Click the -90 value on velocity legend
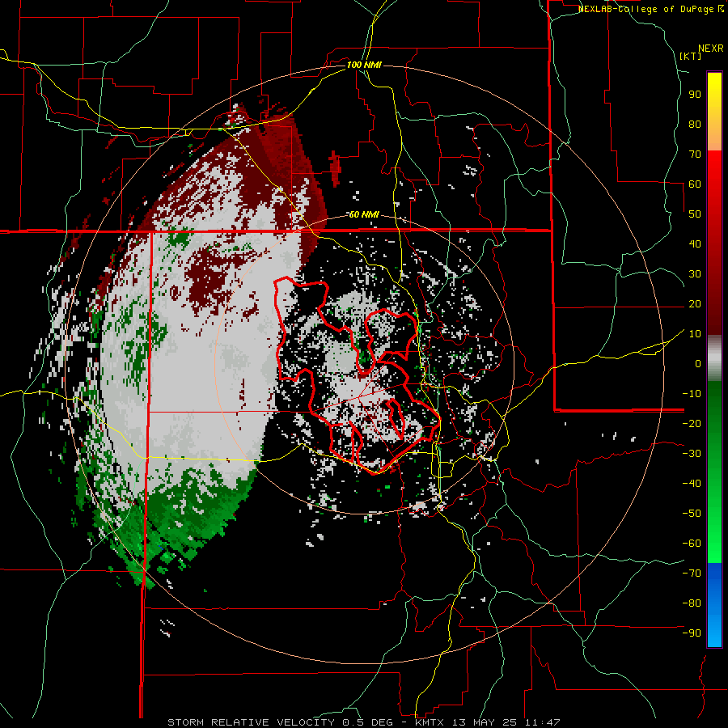Image resolution: width=728 pixels, height=728 pixels. (x=692, y=633)
